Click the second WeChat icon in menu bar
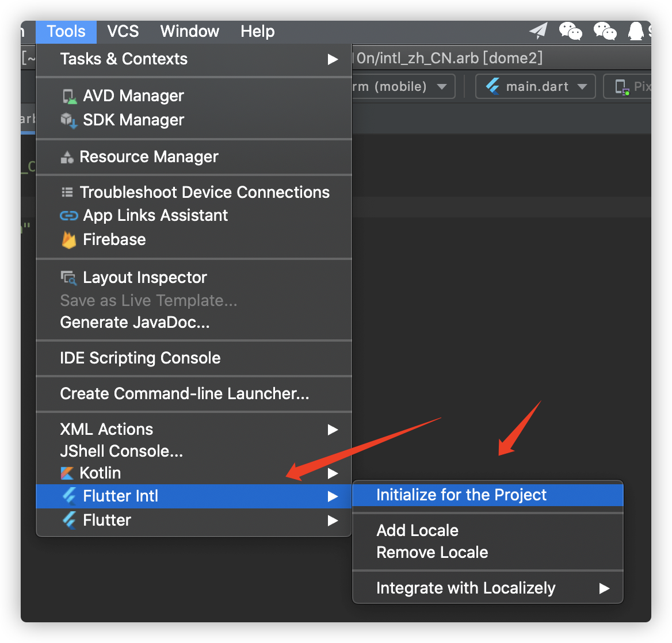 (605, 31)
